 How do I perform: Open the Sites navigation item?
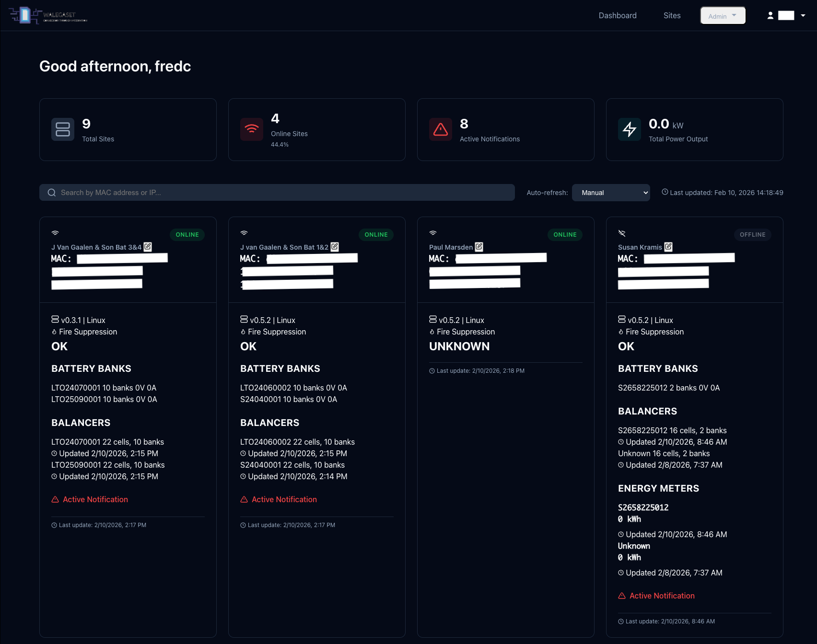[x=672, y=15]
